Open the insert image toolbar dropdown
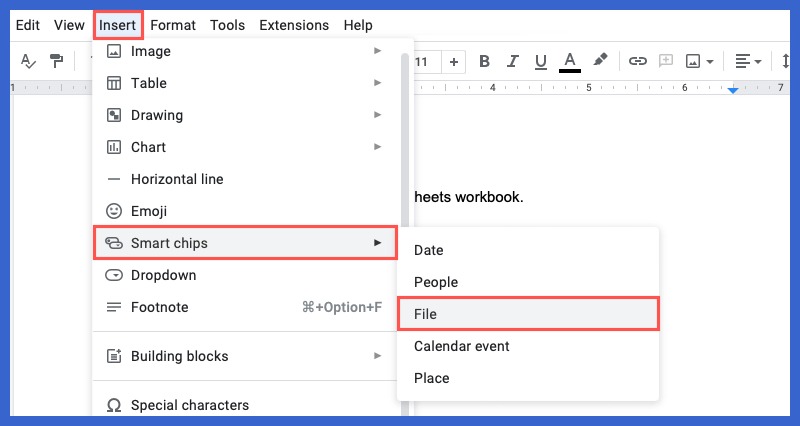Image resolution: width=800 pixels, height=426 pixels. coord(699,62)
